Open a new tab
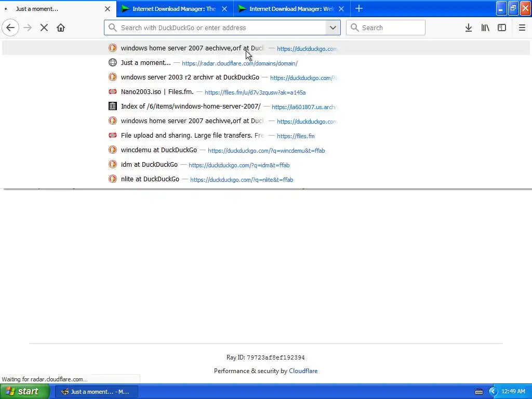Image resolution: width=532 pixels, height=399 pixels. point(359,8)
